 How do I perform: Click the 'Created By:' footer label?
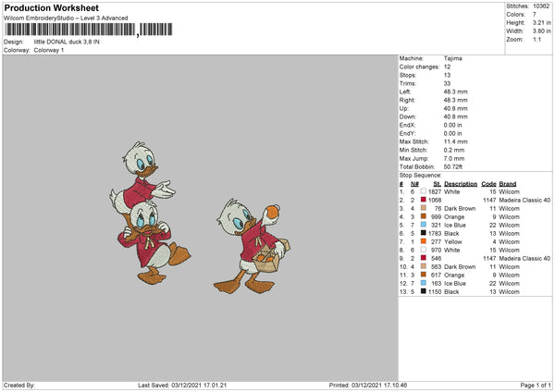(19, 385)
